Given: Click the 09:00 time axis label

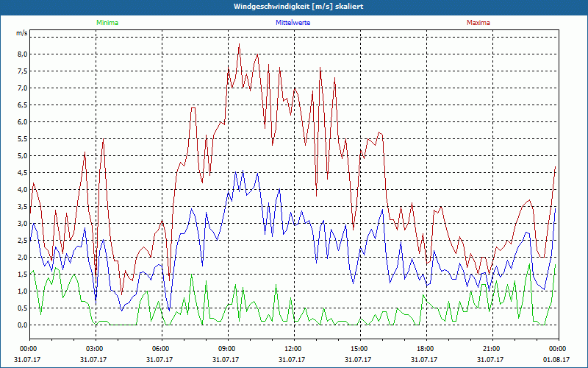Looking at the screenshot, I should (x=228, y=349).
